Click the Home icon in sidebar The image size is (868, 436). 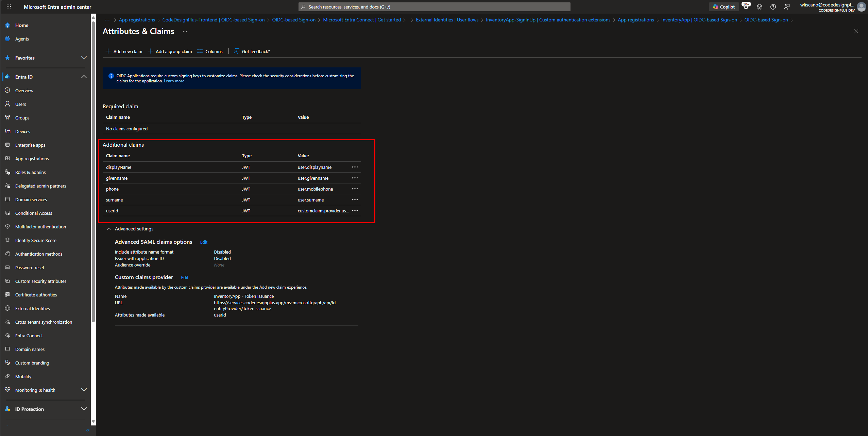(7, 25)
